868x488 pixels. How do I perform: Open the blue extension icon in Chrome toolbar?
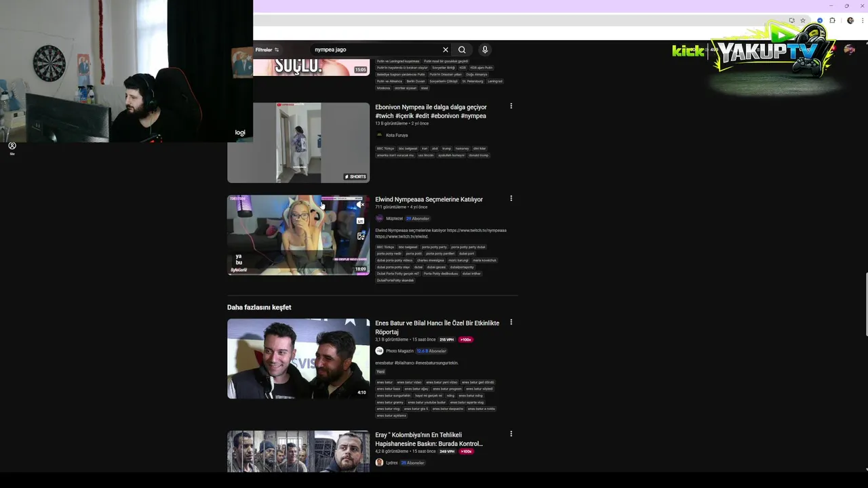click(820, 20)
